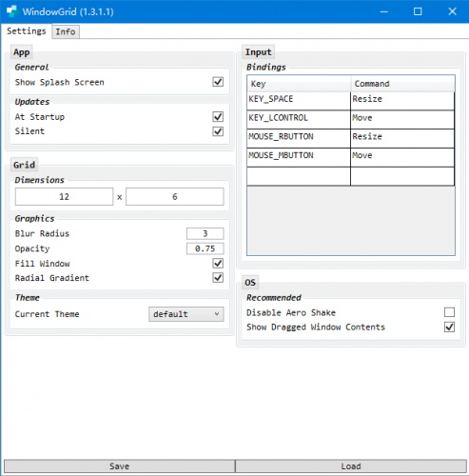The width and height of the screenshot is (469, 476).
Task: Toggle the Radial Gradient checkbox
Action: pyautogui.click(x=218, y=278)
